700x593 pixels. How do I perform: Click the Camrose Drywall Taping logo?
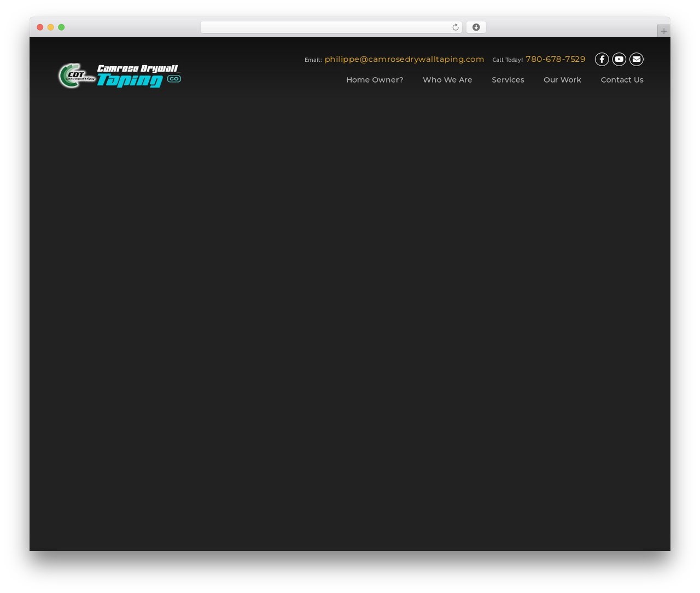tap(120, 75)
